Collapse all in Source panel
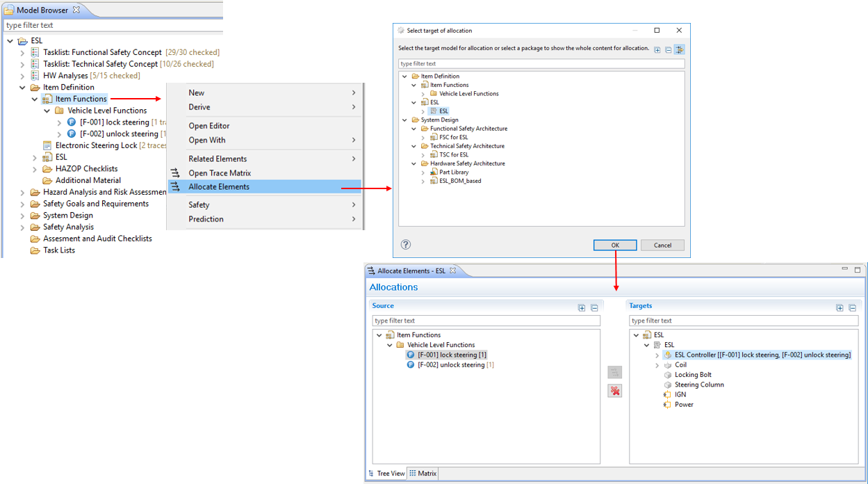868x484 pixels. tap(594, 307)
